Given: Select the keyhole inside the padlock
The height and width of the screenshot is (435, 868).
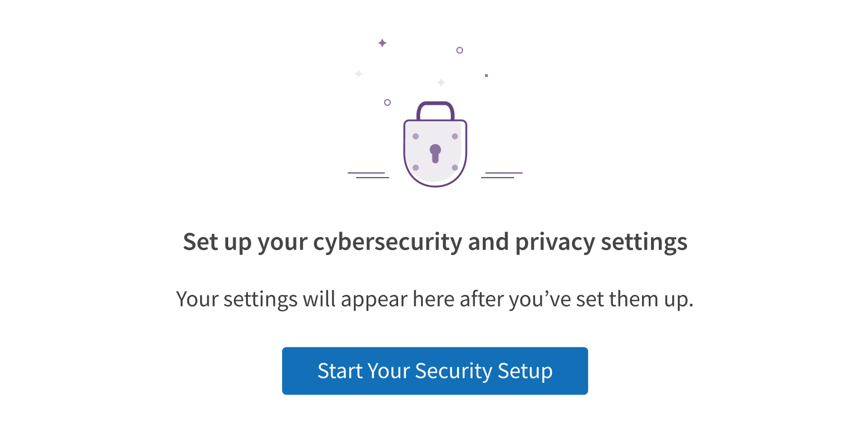Looking at the screenshot, I should coord(435,152).
